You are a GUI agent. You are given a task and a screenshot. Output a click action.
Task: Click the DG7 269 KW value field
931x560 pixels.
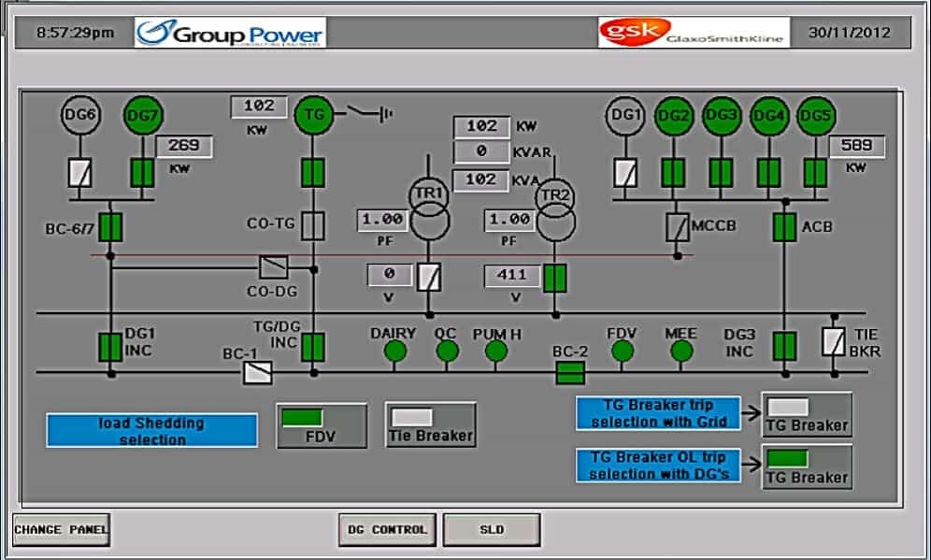click(184, 147)
